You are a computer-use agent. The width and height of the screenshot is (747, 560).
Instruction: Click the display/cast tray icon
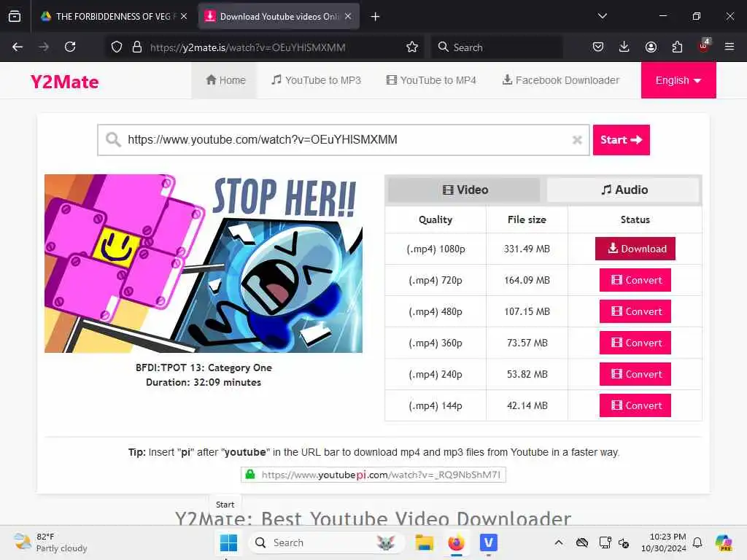point(605,542)
